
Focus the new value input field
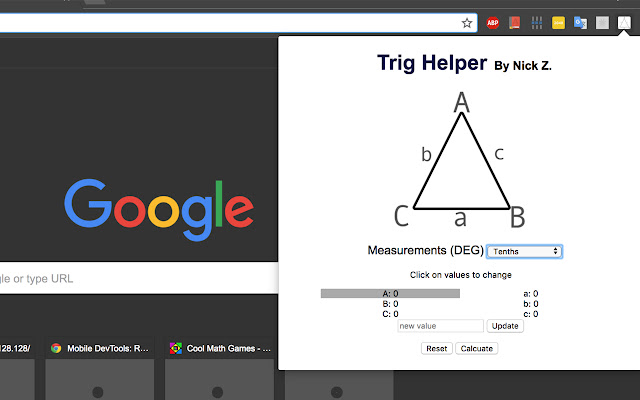click(x=440, y=326)
